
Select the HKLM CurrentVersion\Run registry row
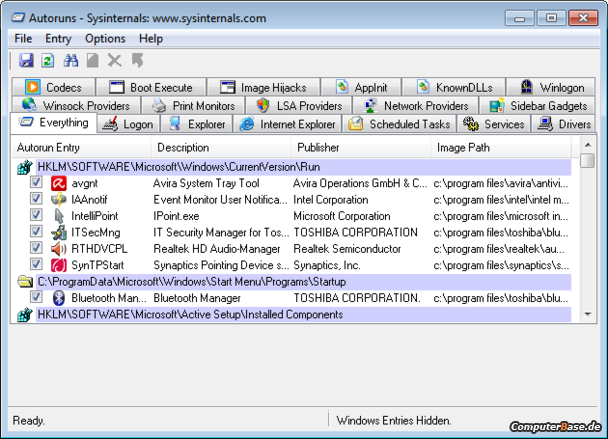(x=303, y=167)
